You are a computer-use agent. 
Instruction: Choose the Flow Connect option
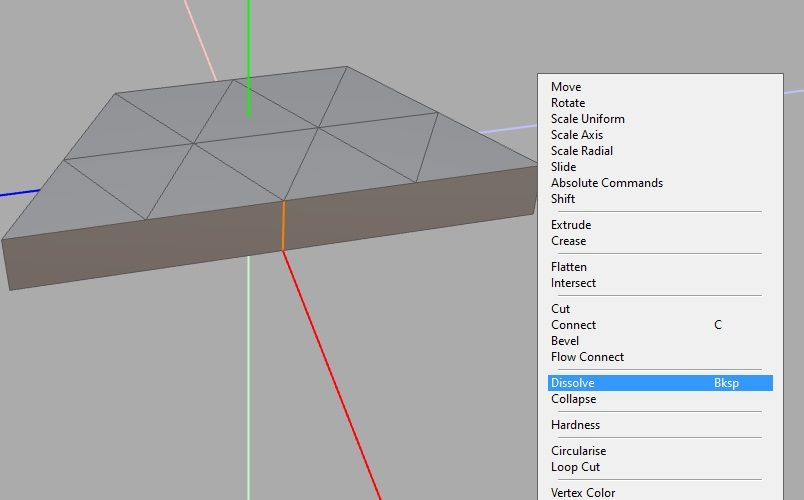click(588, 357)
